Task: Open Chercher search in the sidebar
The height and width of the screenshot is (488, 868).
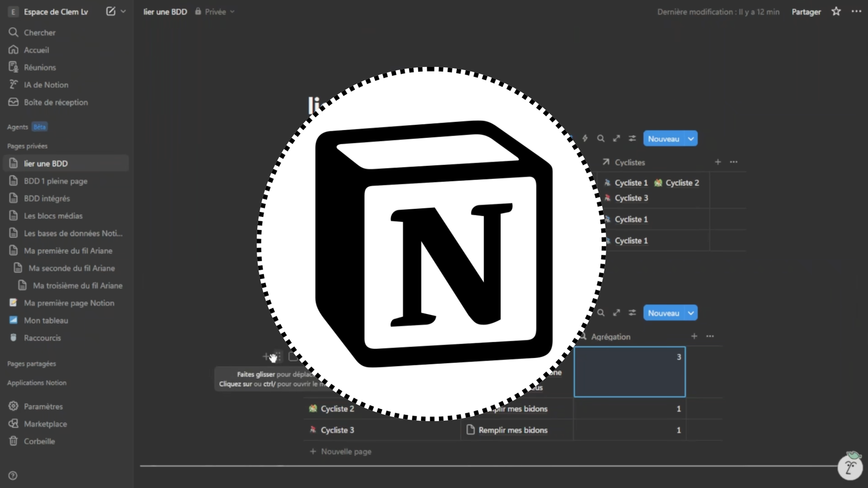Action: pyautogui.click(x=39, y=32)
